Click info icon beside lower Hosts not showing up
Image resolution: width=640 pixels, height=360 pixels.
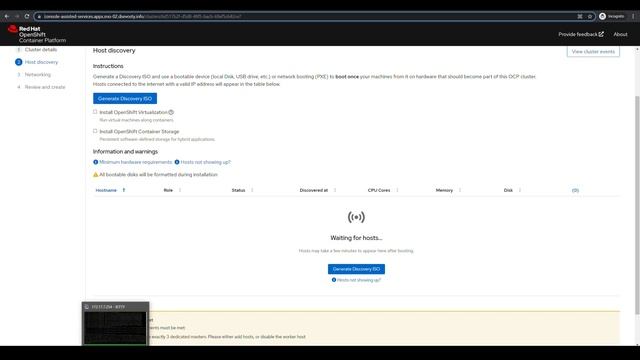tap(334, 280)
